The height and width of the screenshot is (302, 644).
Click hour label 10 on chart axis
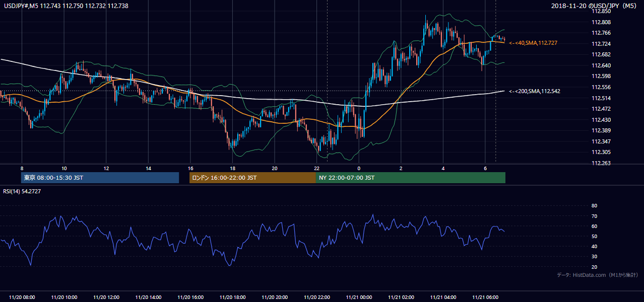[64, 168]
